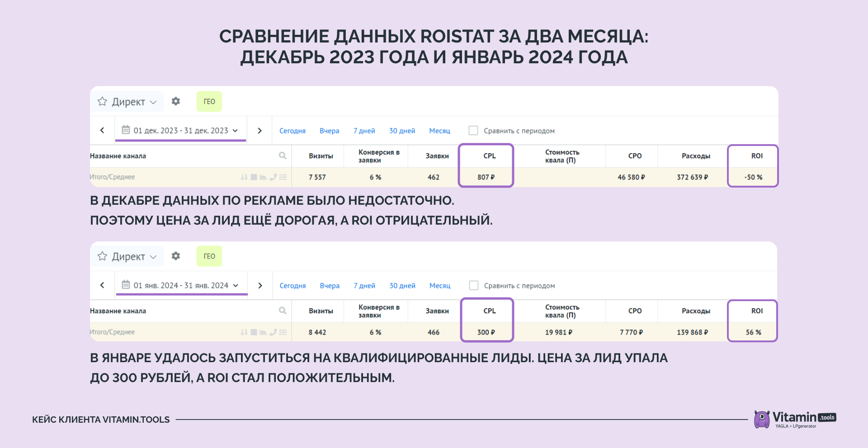Select 7 дней in the December panel
The width and height of the screenshot is (868, 448).
pos(364,131)
